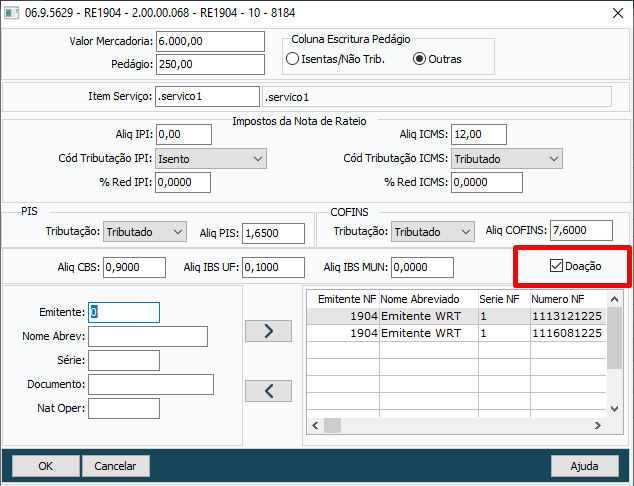Click the Aliq ICMS field
Screen dimensions: 634x486
[479, 134]
